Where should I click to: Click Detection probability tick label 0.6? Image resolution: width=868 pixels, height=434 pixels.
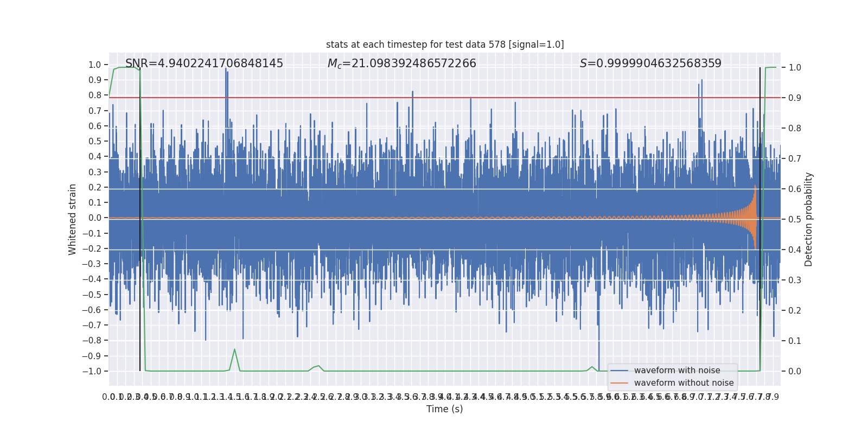click(x=795, y=189)
